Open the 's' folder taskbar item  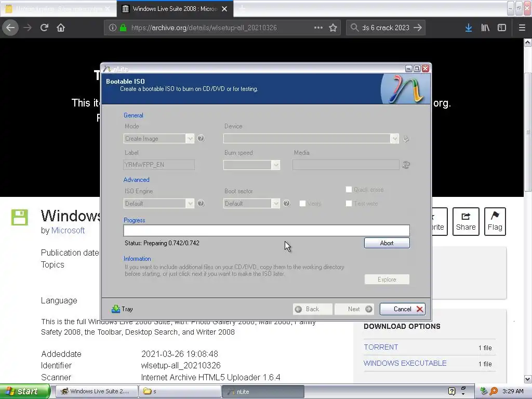(x=180, y=391)
